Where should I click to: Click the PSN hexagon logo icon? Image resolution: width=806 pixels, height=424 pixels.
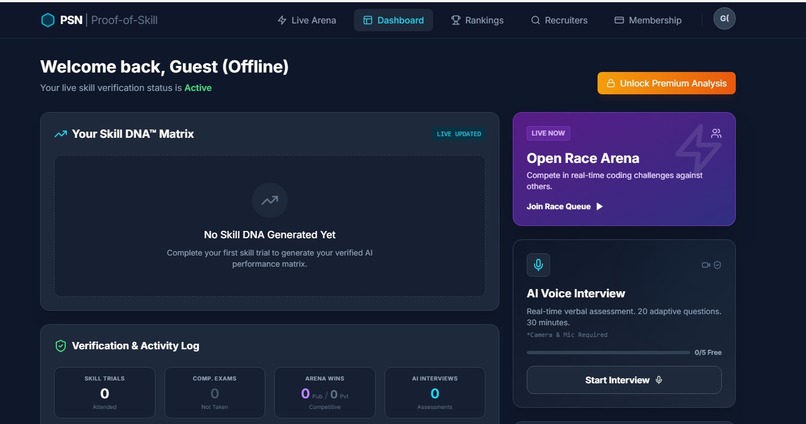pyautogui.click(x=47, y=20)
